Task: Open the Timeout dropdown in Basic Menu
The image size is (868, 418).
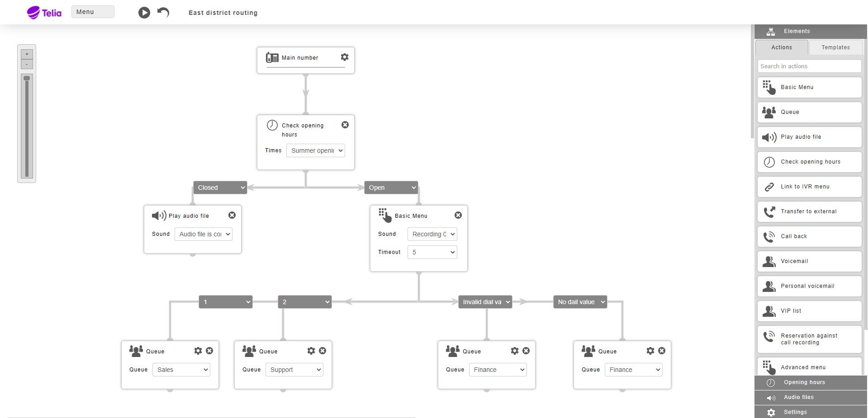Action: (x=432, y=252)
